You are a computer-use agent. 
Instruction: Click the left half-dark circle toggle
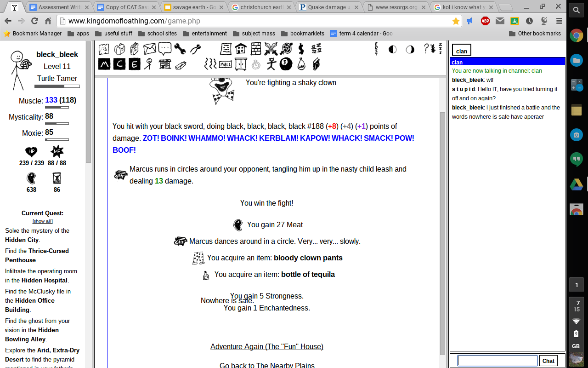pos(392,49)
